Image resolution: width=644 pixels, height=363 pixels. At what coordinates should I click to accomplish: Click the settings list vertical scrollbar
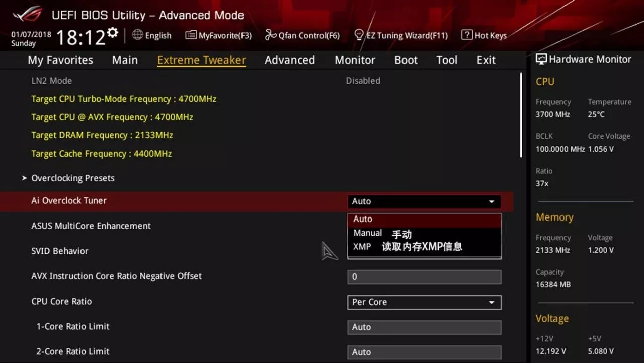pos(520,115)
